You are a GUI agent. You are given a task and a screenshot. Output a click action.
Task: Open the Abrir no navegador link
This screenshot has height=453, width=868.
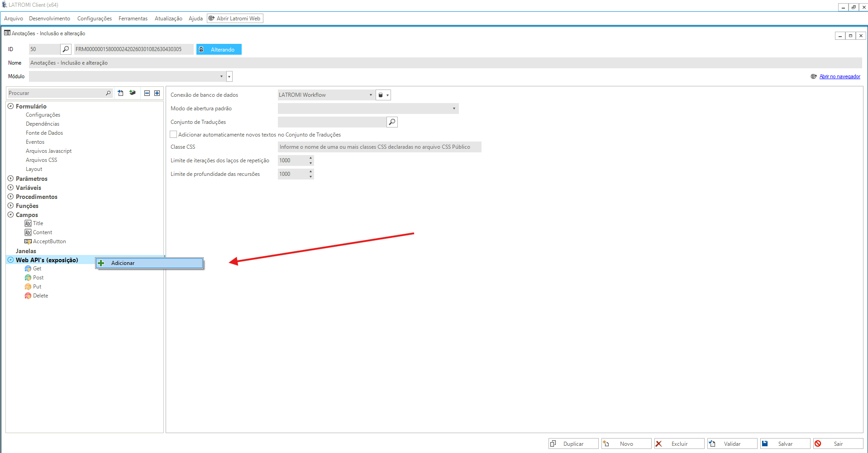[x=839, y=76]
